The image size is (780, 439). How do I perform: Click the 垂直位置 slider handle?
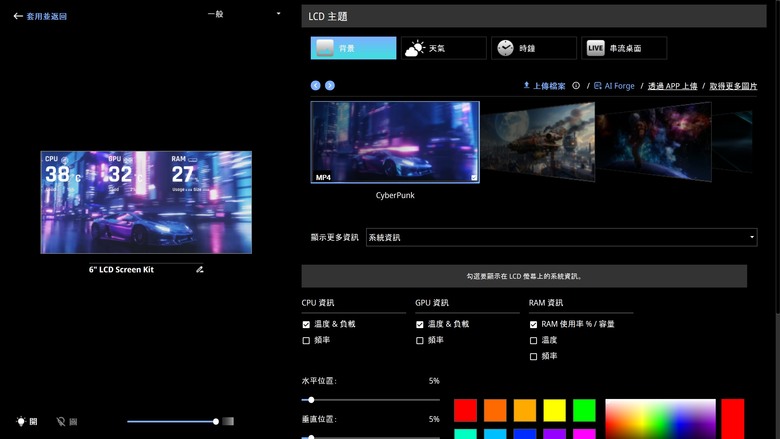click(x=311, y=437)
